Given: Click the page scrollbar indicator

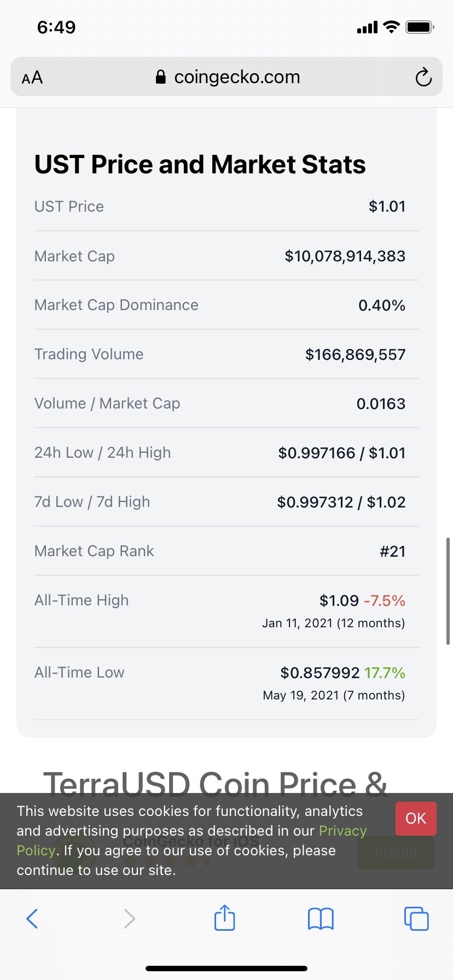Looking at the screenshot, I should click(448, 591).
